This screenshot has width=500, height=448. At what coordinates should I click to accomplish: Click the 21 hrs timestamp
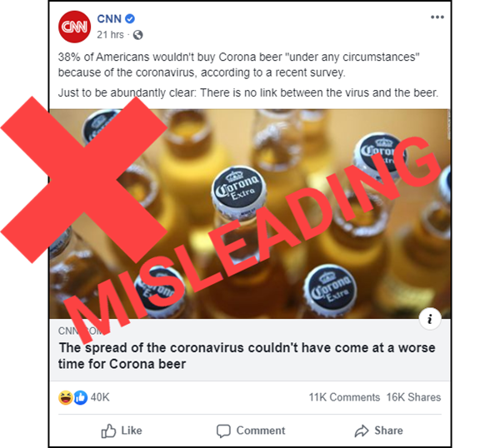(x=110, y=35)
